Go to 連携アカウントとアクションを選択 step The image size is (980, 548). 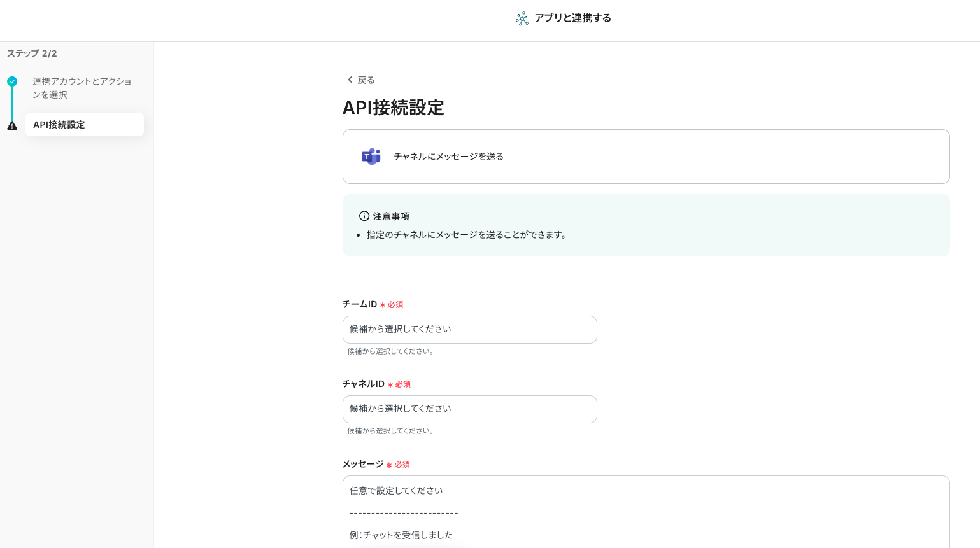pyautogui.click(x=82, y=88)
